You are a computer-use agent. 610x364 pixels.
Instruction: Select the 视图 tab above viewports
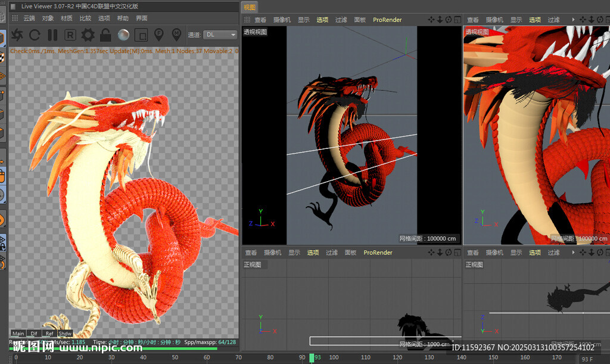click(250, 7)
